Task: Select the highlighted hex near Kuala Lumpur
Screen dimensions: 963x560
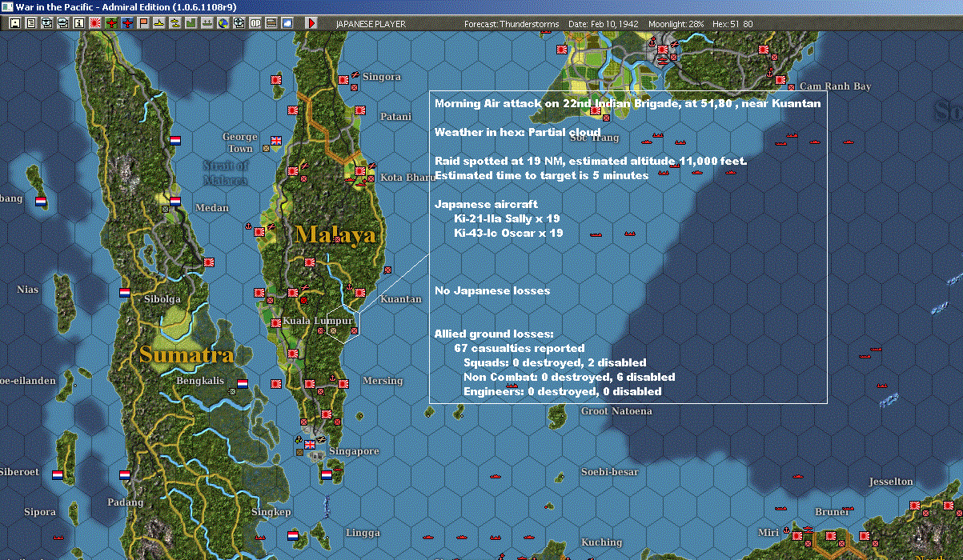Action: coord(344,322)
